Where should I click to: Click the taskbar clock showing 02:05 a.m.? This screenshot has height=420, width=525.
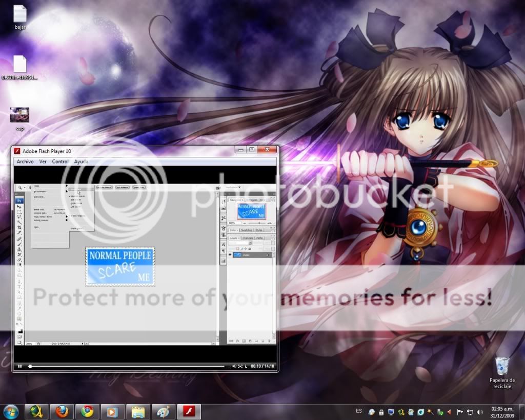[x=502, y=412]
